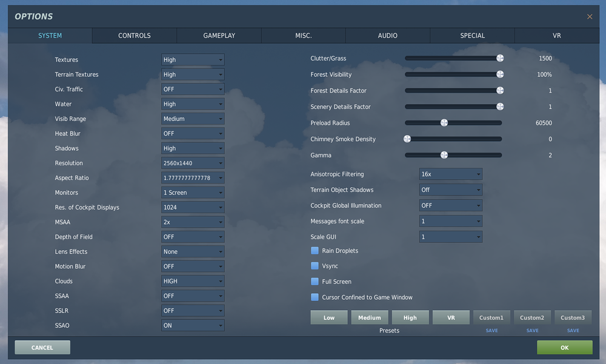
Task: Select the AUDIO tab
Action: 388,36
